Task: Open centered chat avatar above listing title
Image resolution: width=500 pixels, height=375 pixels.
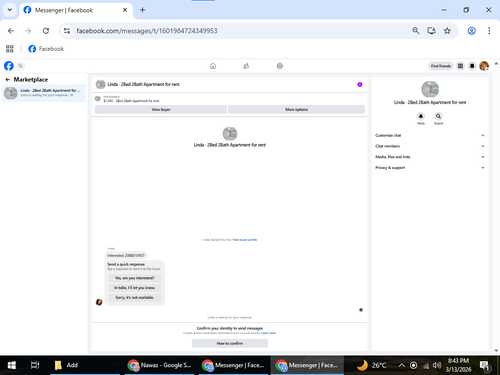Action: (230, 133)
